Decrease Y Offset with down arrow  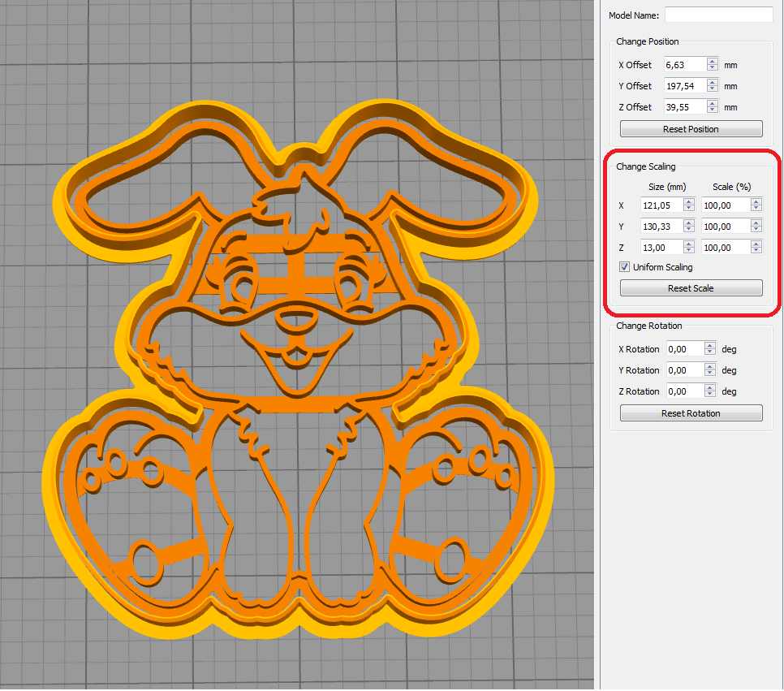713,89
